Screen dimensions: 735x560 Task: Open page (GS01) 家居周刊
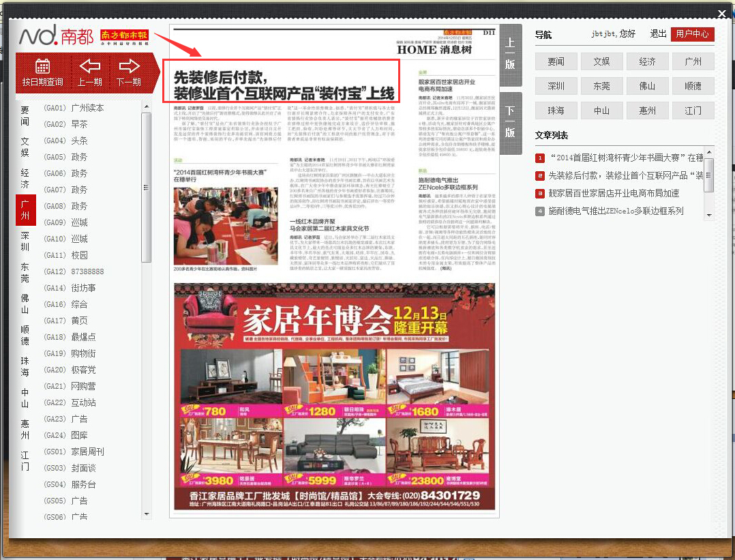pyautogui.click(x=74, y=452)
